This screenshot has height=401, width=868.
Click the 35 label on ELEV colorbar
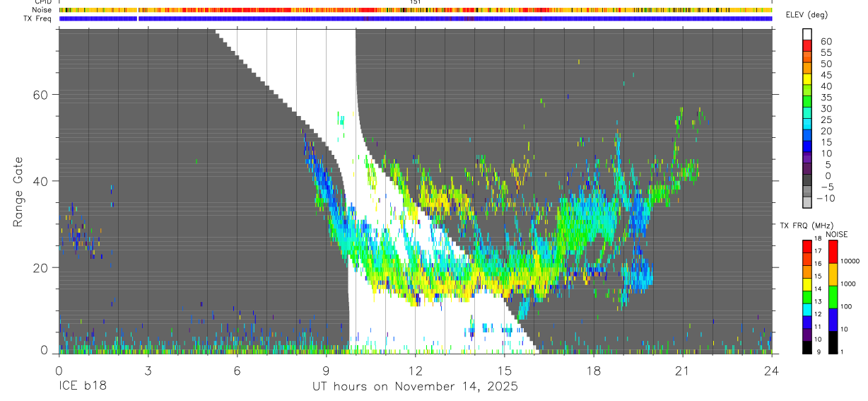point(825,97)
